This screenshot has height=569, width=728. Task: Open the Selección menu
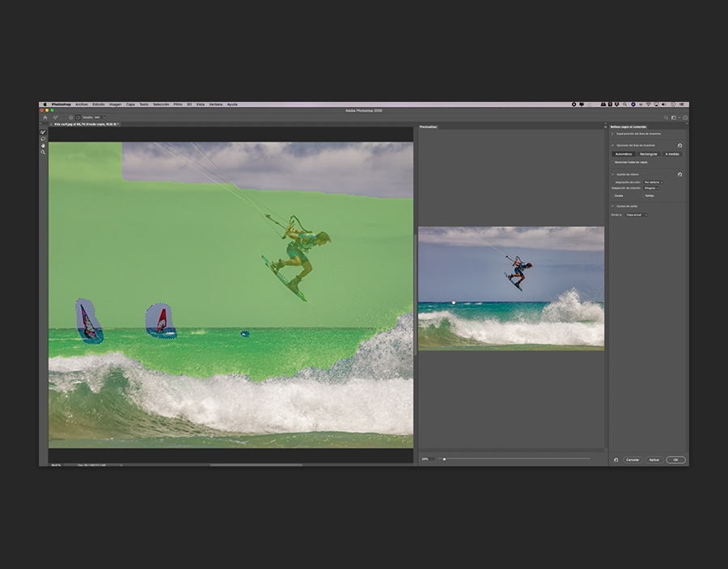(161, 104)
